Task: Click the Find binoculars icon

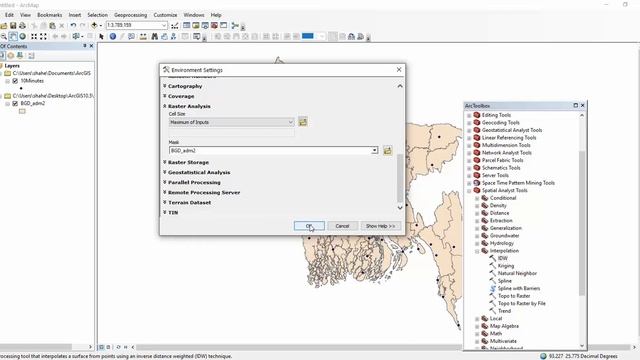Action: point(155,37)
